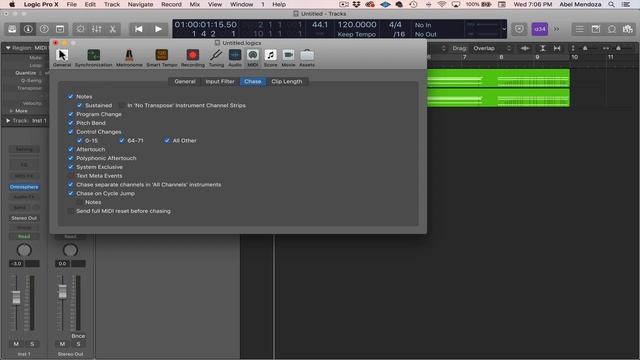This screenshot has height=360, width=640.
Task: Open the control bar overflow chevrons
Action: tap(556, 29)
